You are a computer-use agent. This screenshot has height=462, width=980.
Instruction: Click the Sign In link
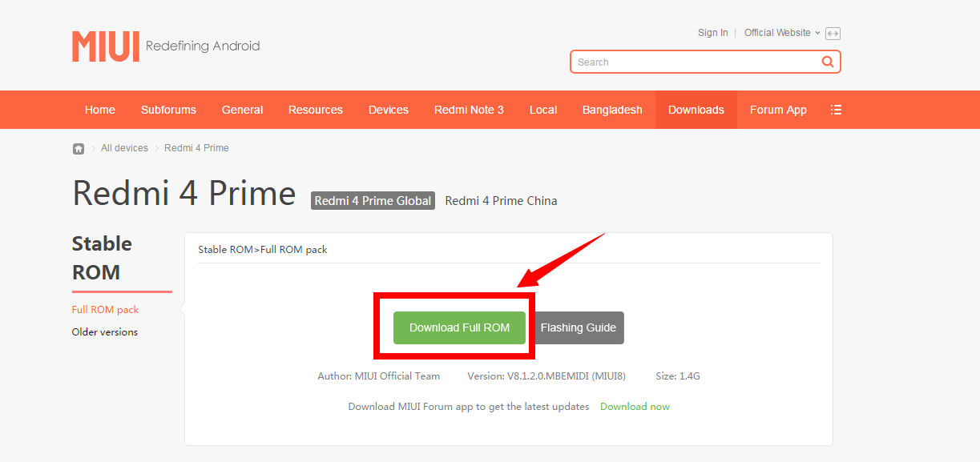coord(713,33)
